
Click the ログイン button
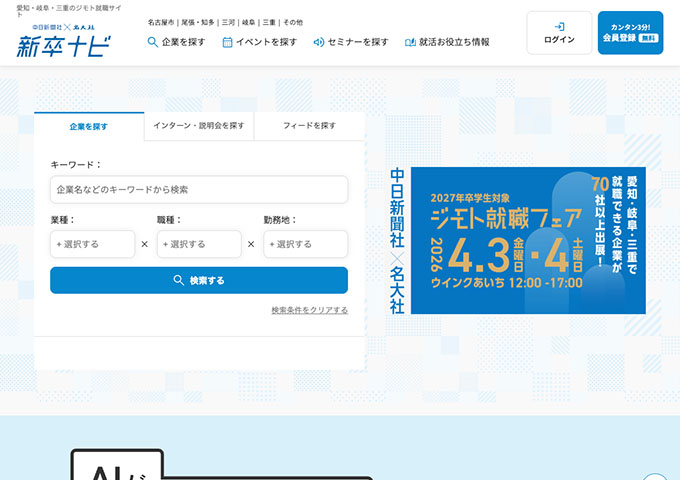(x=559, y=33)
